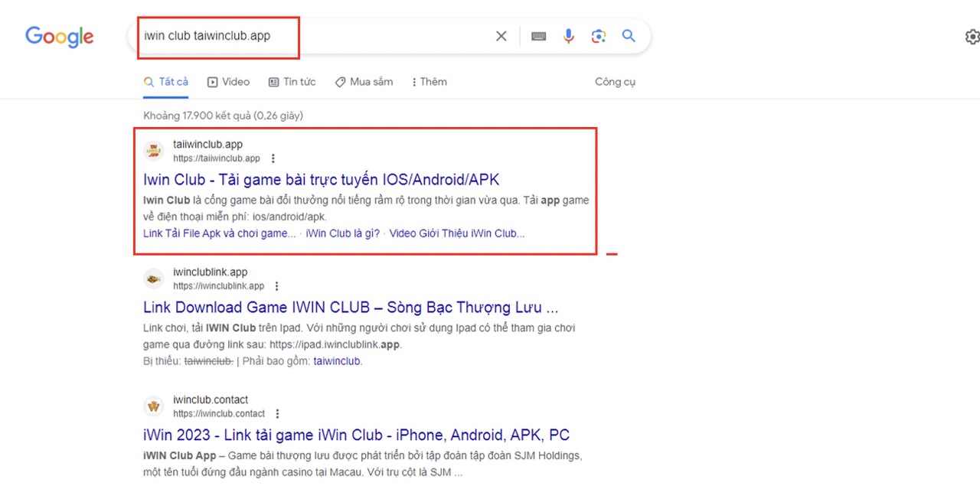Image resolution: width=980 pixels, height=502 pixels.
Task: Start voice search with microphone icon
Action: point(568,36)
